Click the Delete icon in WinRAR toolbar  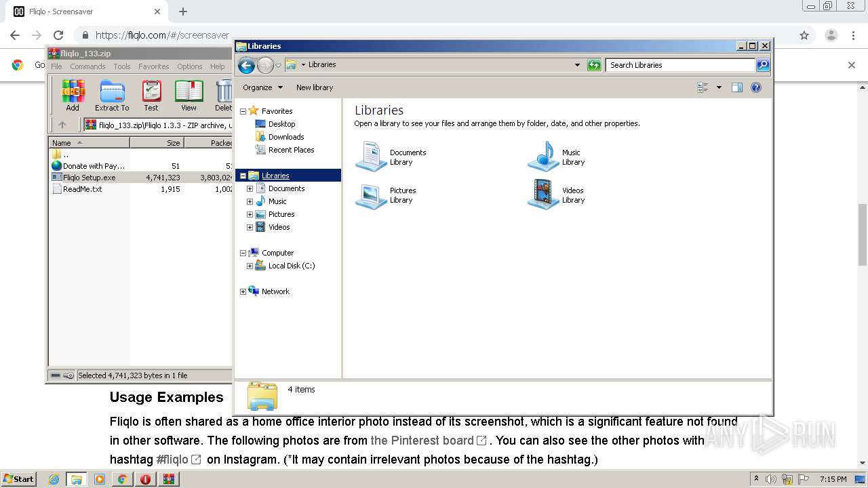223,95
